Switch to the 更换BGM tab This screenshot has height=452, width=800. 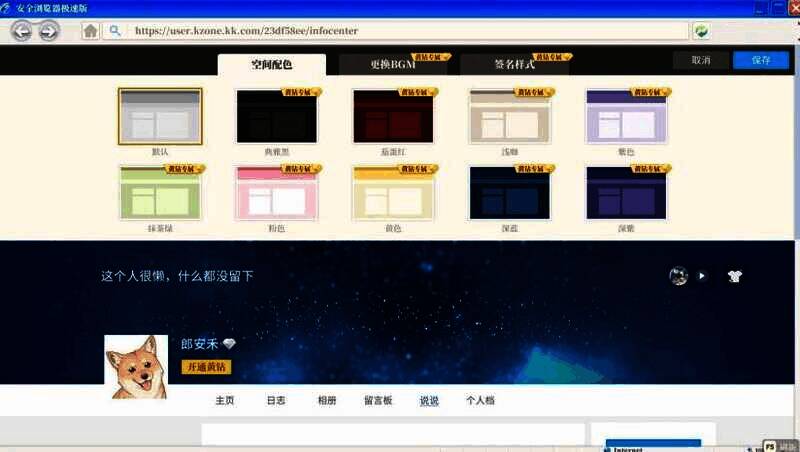393,65
